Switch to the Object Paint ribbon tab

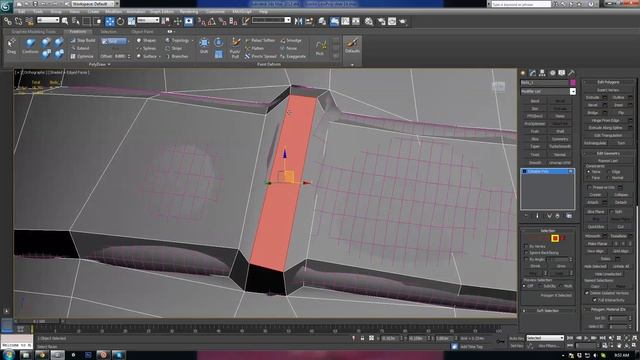coord(142,31)
